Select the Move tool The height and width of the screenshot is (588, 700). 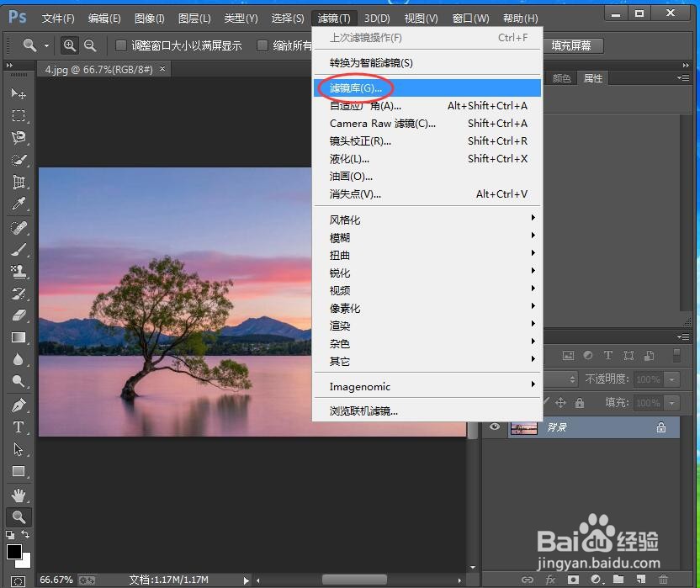pyautogui.click(x=19, y=93)
